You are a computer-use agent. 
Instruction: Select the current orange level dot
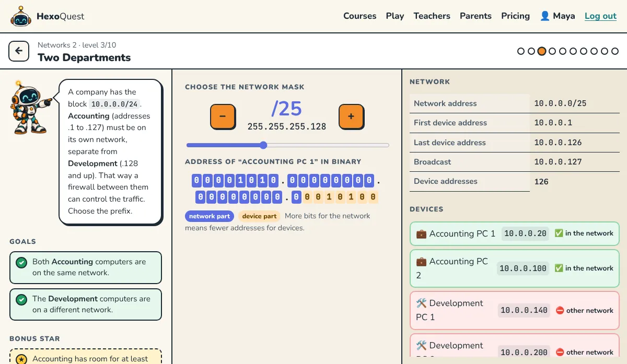(x=542, y=51)
